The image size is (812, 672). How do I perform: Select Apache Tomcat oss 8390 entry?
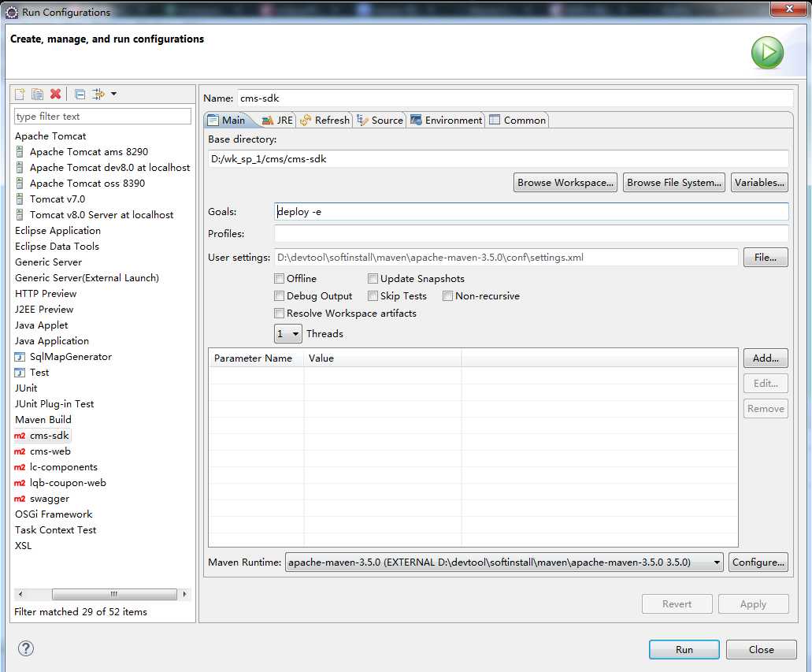pyautogui.click(x=80, y=184)
